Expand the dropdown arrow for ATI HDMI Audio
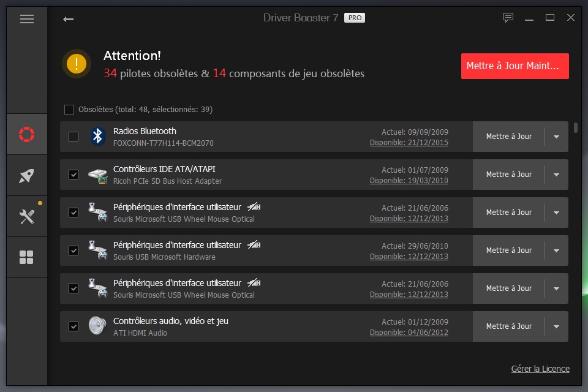This screenshot has width=588, height=392. [557, 326]
